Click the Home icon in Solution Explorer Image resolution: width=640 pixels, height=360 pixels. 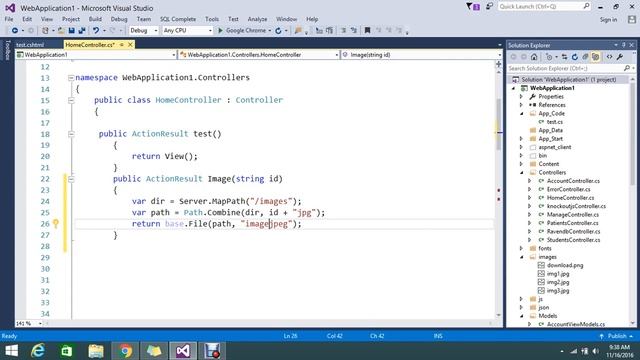(534, 57)
